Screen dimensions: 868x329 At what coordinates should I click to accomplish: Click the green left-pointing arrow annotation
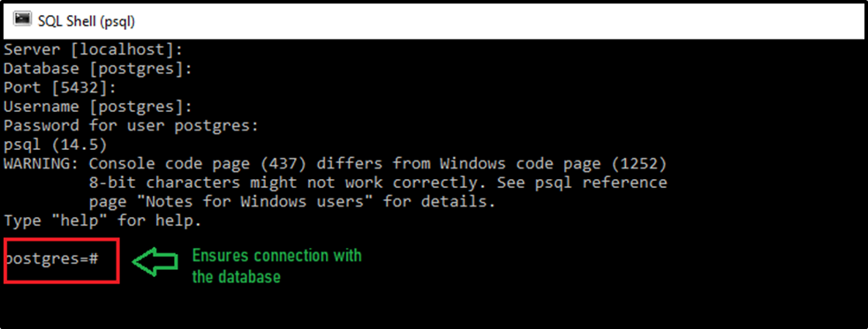[155, 261]
